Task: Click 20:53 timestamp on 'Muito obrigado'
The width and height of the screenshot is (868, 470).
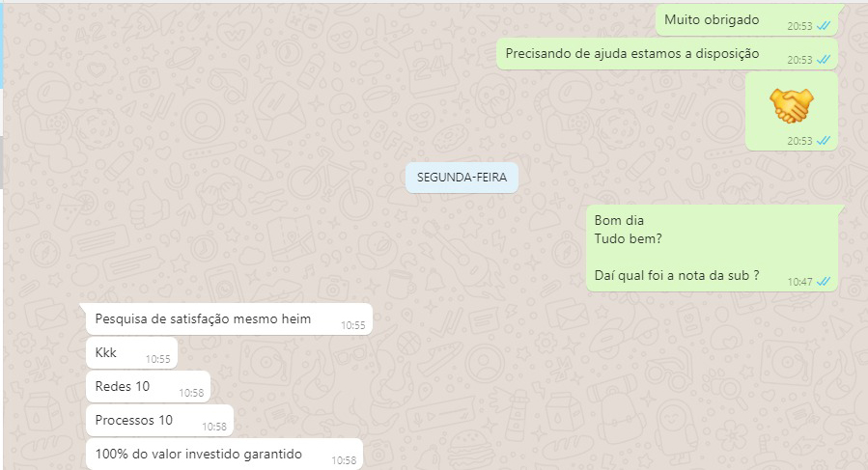Action: (x=799, y=26)
